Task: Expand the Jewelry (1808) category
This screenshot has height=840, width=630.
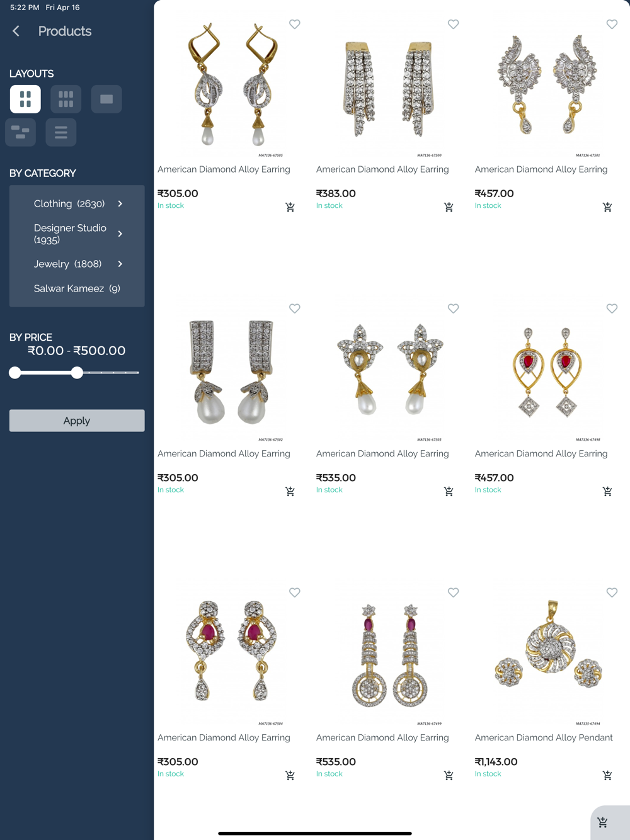Action: 77,264
